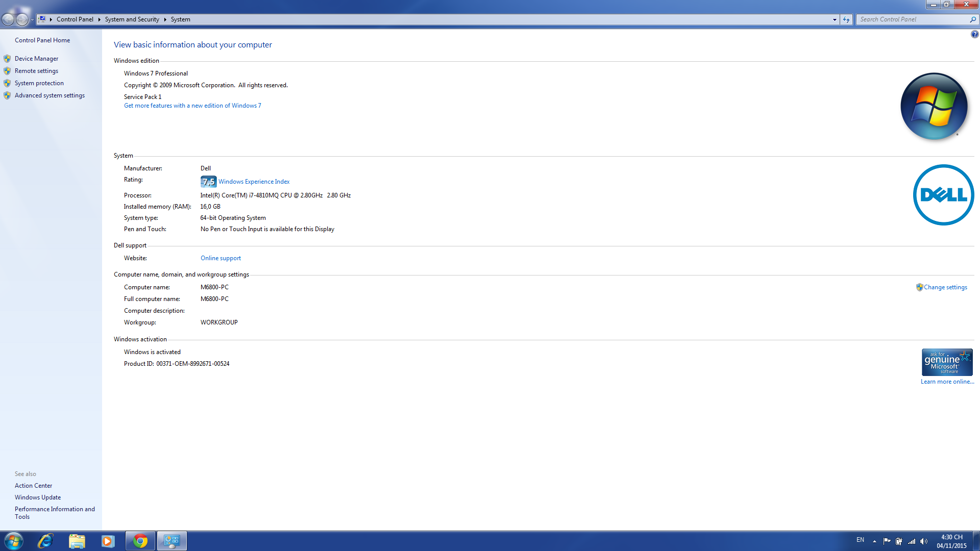
Task: Click the genuine Microsoft software badge
Action: pyautogui.click(x=947, y=362)
